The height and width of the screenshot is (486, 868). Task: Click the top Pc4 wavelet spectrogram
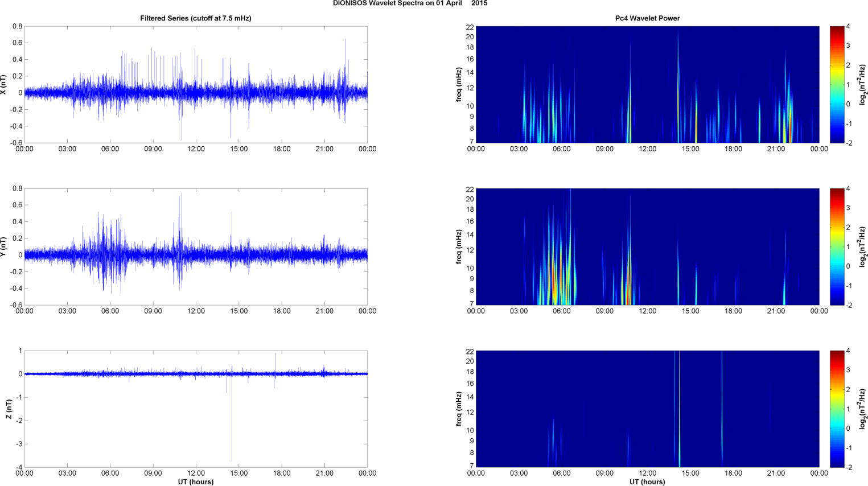pyautogui.click(x=647, y=85)
